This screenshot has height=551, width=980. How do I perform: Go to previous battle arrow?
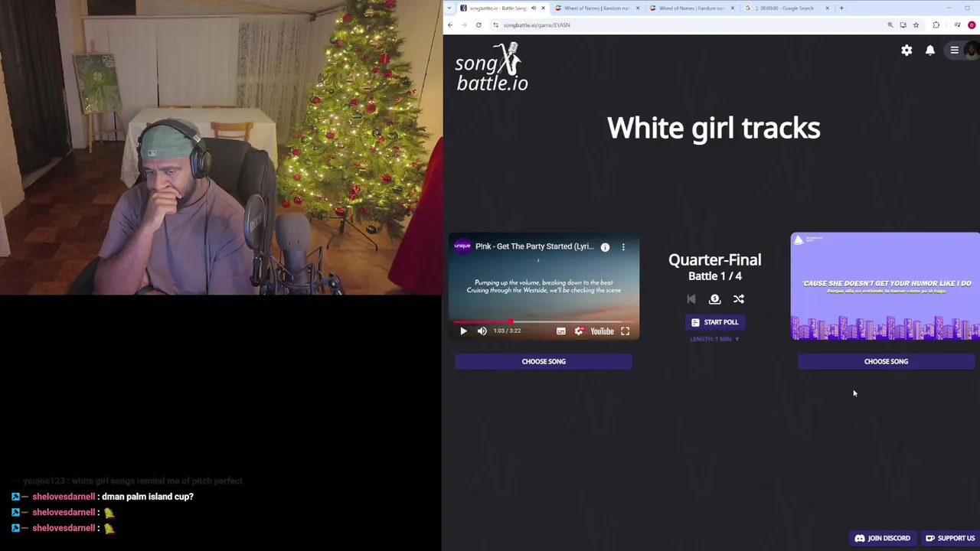(691, 299)
